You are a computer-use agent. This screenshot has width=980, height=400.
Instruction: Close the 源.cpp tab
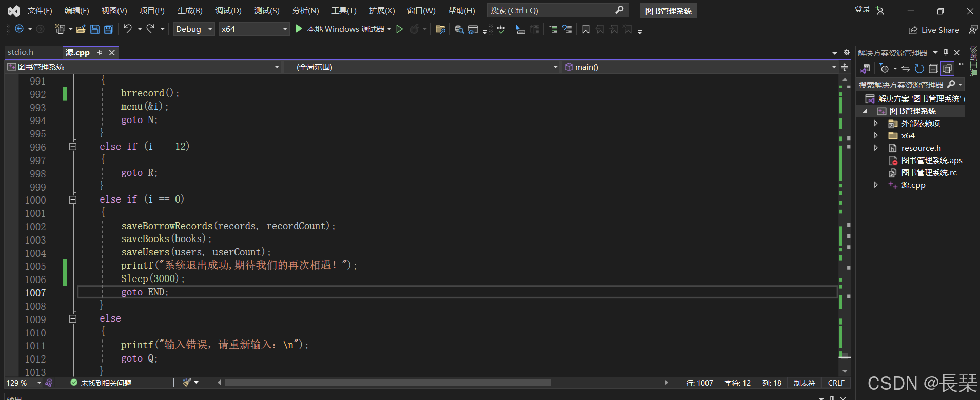tap(112, 52)
